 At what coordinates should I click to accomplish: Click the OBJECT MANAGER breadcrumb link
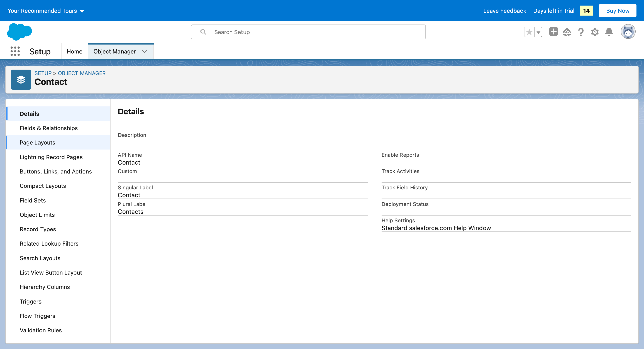click(82, 73)
